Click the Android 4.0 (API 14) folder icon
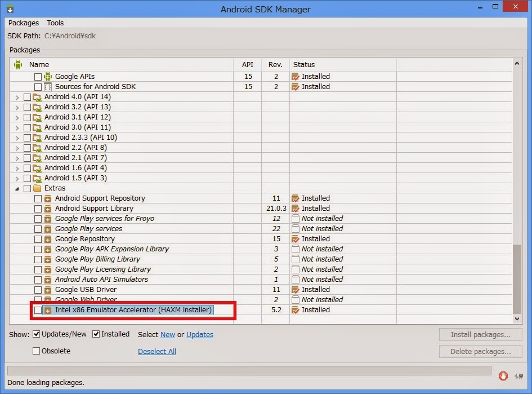The height and width of the screenshot is (394, 532). 37,97
